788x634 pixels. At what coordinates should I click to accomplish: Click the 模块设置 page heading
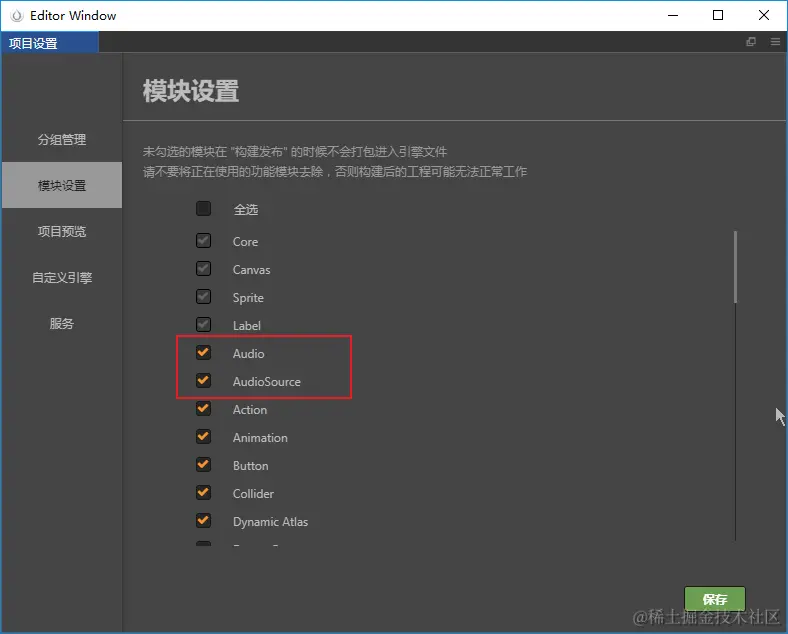(x=191, y=91)
